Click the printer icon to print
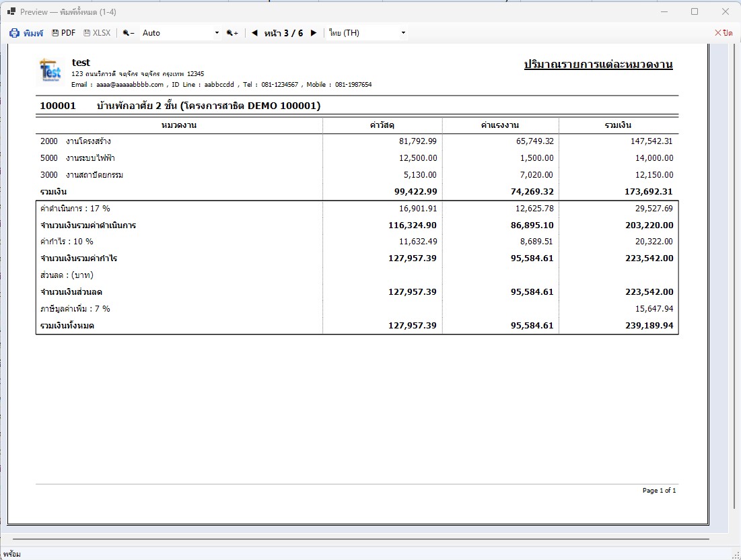This screenshot has height=560, width=741. (x=14, y=33)
